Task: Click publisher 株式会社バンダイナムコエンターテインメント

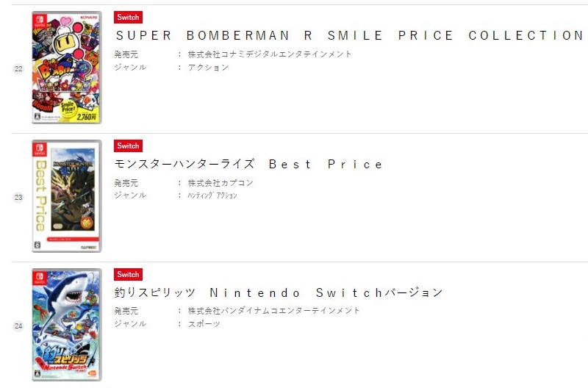Action: (x=273, y=310)
